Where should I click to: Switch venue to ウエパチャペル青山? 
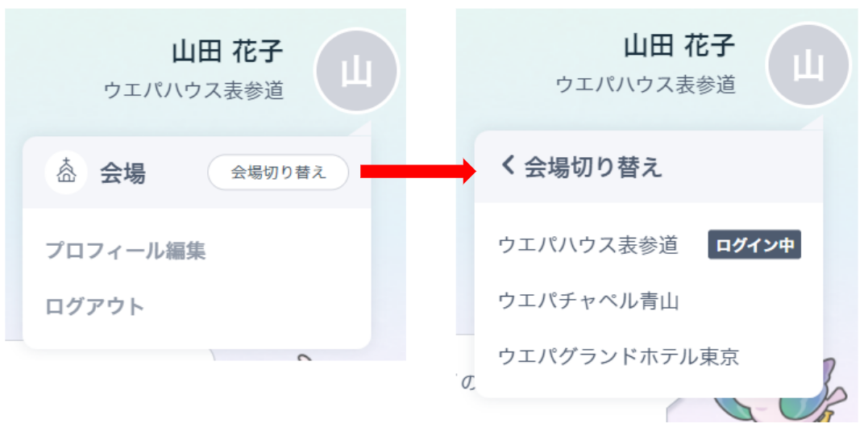point(588,301)
